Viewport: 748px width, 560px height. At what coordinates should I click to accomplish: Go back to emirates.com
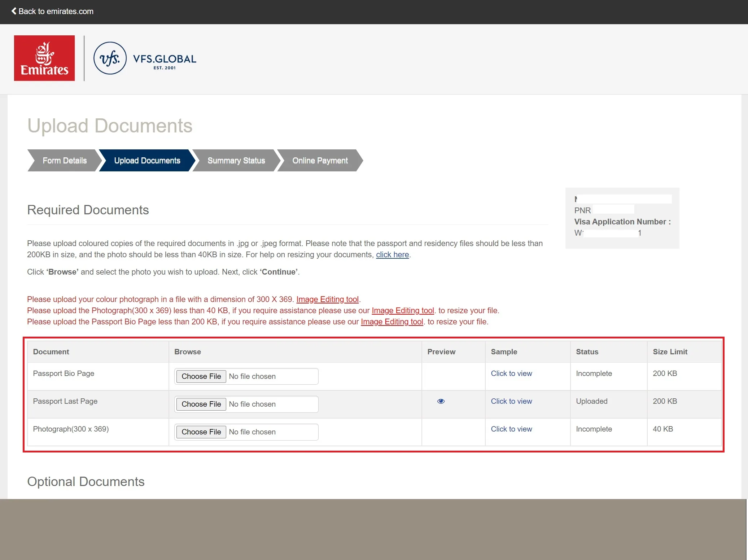52,11
